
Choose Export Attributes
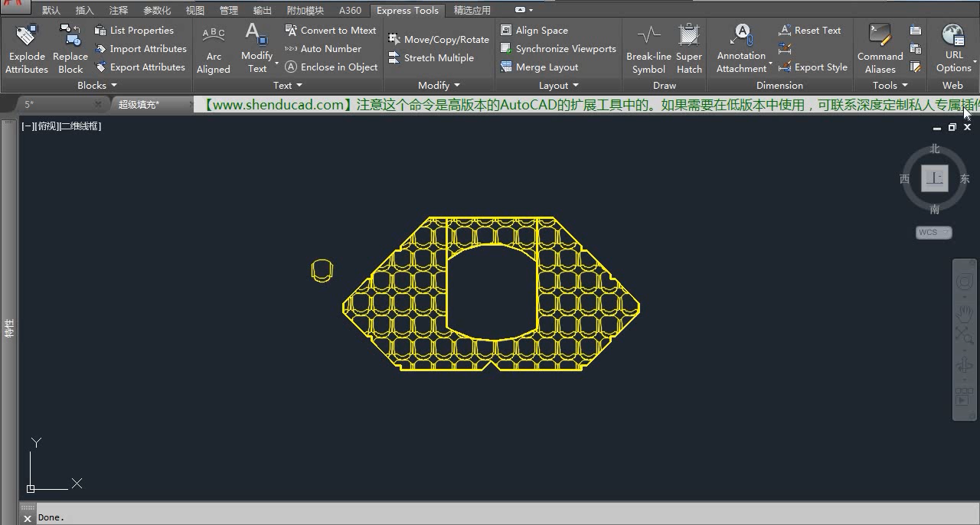coord(140,67)
